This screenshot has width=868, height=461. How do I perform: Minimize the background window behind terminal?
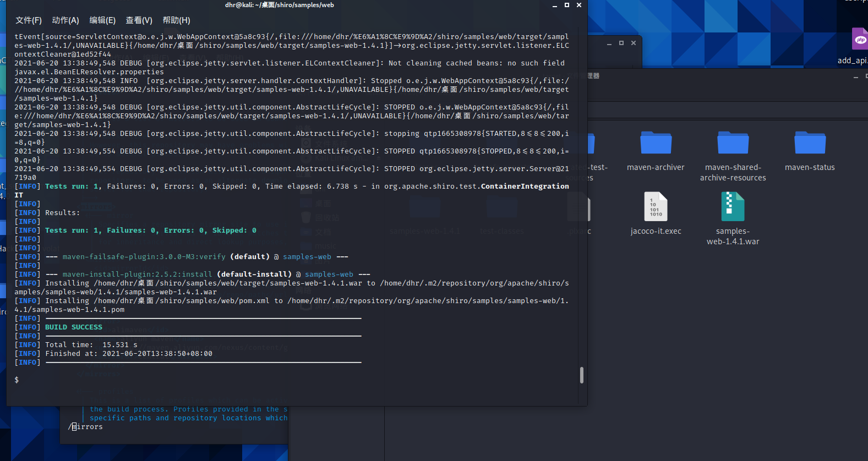(x=609, y=43)
